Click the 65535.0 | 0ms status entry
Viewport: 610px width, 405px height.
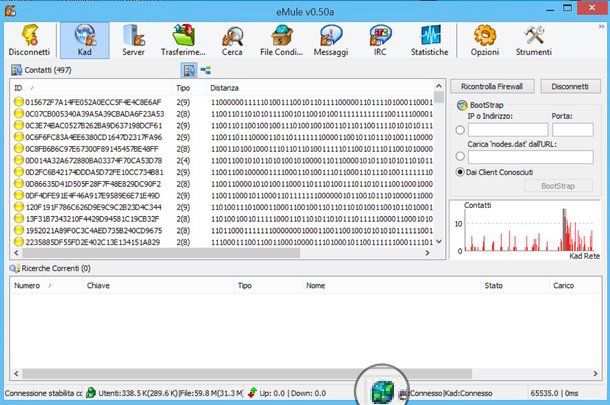554,393
